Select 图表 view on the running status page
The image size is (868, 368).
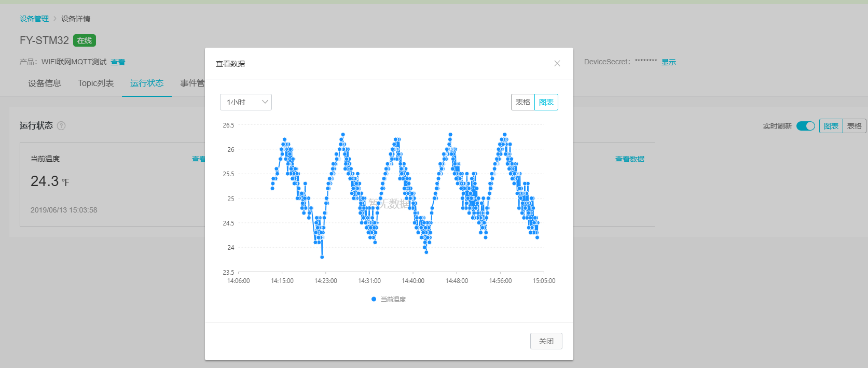click(831, 126)
